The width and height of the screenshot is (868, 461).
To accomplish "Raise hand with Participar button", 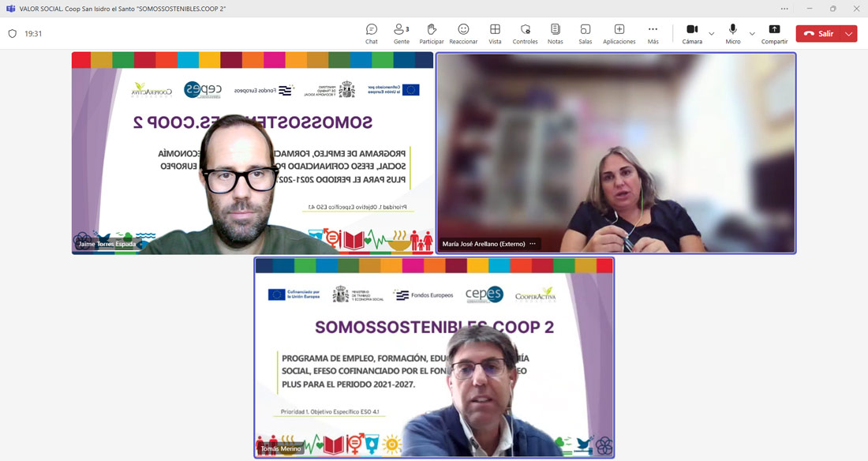I will click(432, 34).
